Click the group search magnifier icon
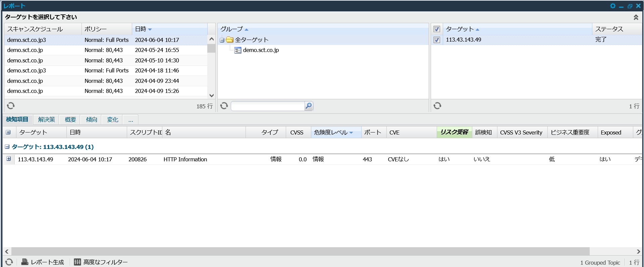This screenshot has height=267, width=644. coord(309,106)
